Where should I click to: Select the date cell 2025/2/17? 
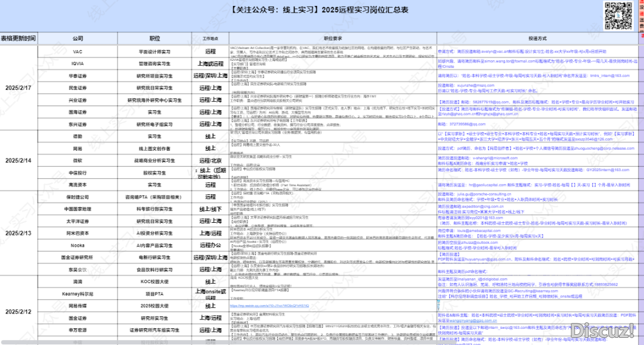pyautogui.click(x=18, y=88)
